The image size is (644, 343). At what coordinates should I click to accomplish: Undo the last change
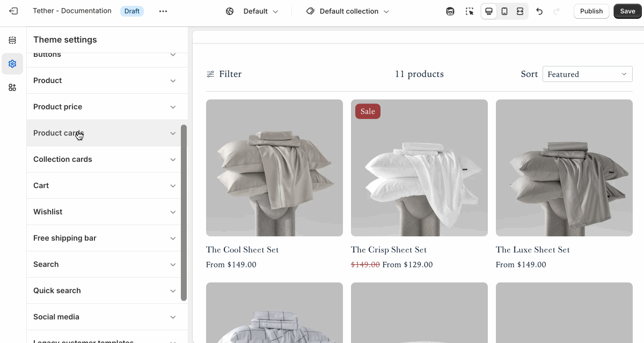[540, 11]
